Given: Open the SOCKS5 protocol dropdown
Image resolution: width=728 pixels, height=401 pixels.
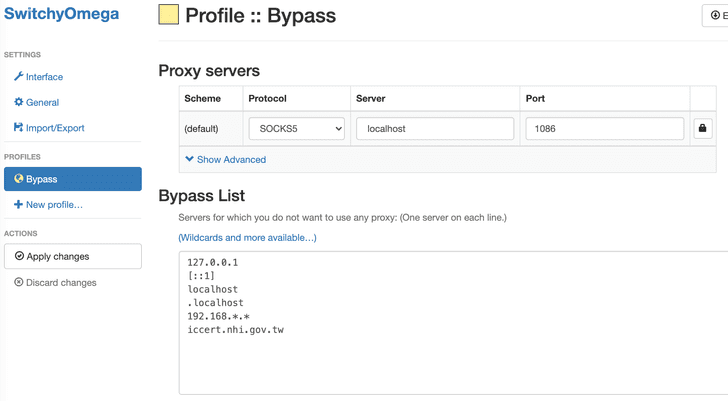Looking at the screenshot, I should 295,129.
